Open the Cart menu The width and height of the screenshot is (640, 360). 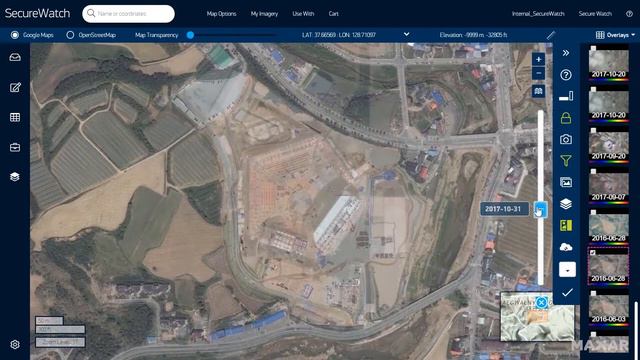(333, 13)
